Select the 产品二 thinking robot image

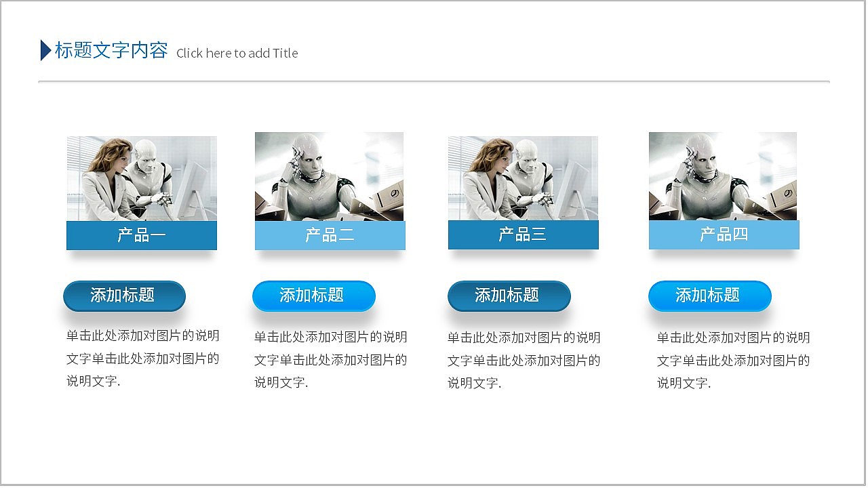[330, 176]
